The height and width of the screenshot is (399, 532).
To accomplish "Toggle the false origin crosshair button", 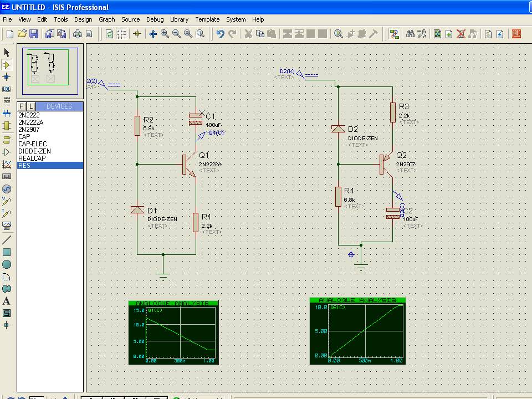I will coord(137,34).
